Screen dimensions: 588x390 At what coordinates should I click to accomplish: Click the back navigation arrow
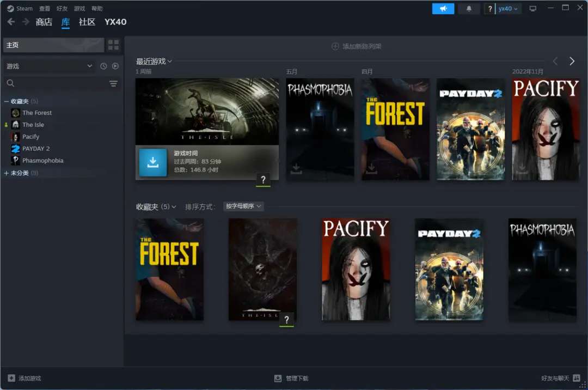pos(11,22)
